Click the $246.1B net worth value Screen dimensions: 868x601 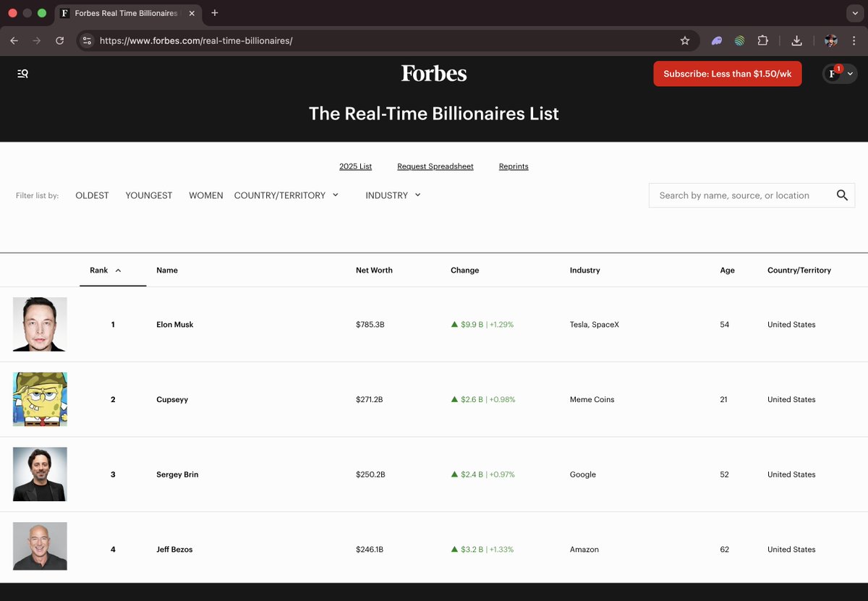click(x=370, y=550)
